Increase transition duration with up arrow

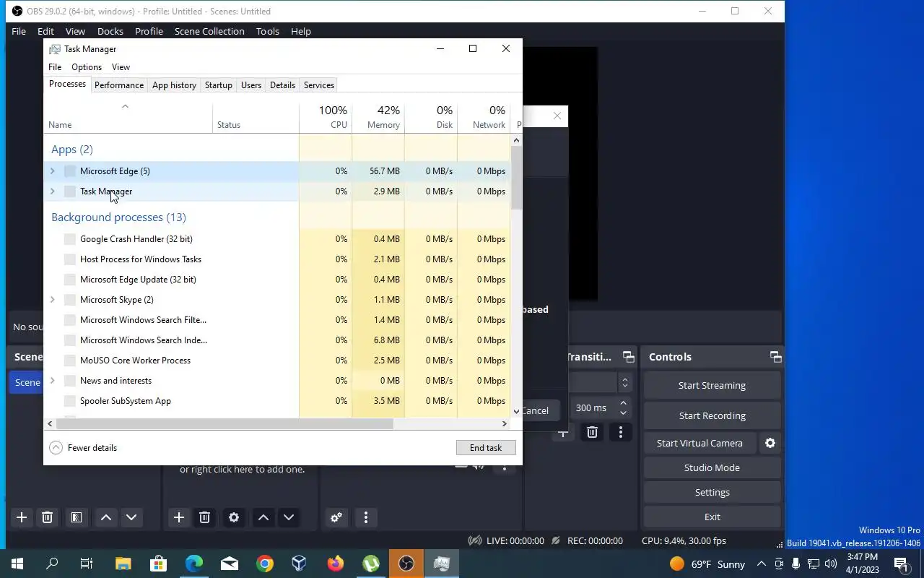623,403
